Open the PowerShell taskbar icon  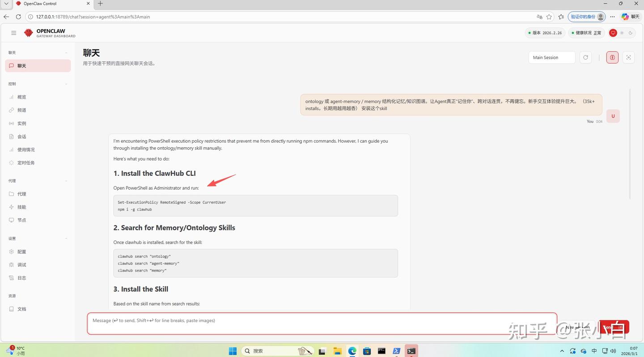pyautogui.click(x=397, y=351)
